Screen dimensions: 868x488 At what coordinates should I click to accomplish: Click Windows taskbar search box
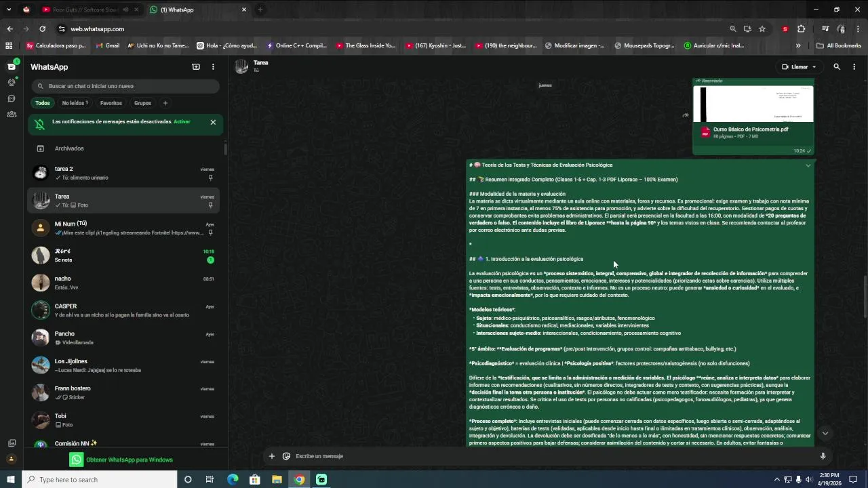point(99,480)
